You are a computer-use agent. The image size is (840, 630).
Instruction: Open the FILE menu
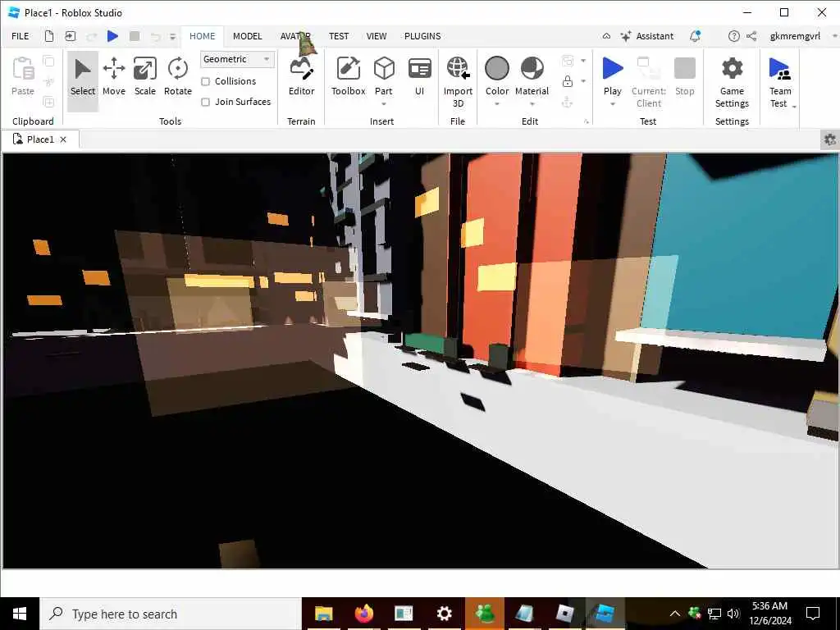(x=21, y=36)
